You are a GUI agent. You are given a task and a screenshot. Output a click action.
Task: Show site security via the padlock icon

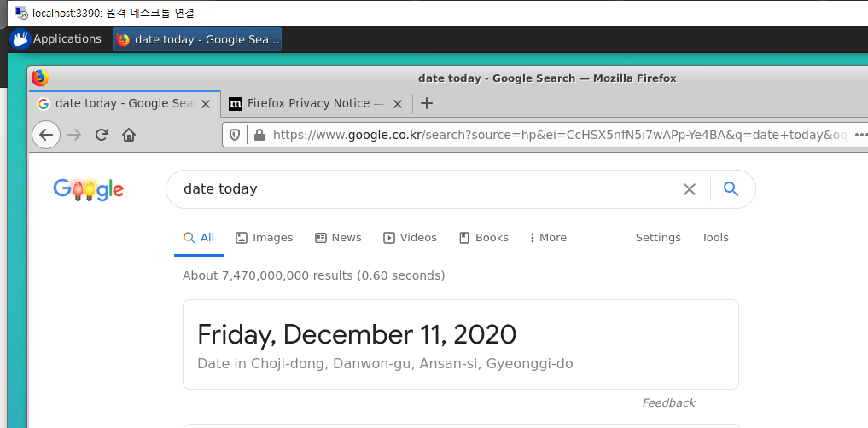coord(259,135)
